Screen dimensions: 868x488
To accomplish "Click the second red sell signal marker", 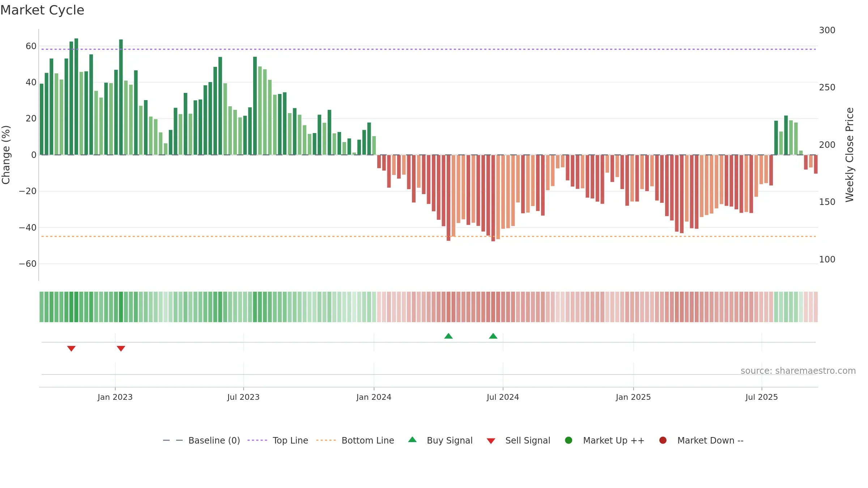I will pos(121,348).
